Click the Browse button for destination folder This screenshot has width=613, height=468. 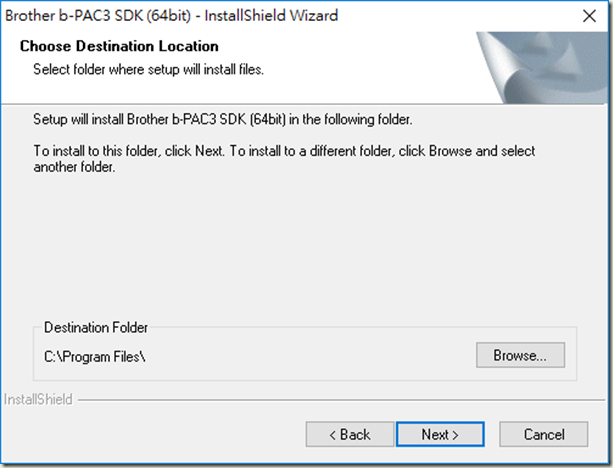[520, 355]
